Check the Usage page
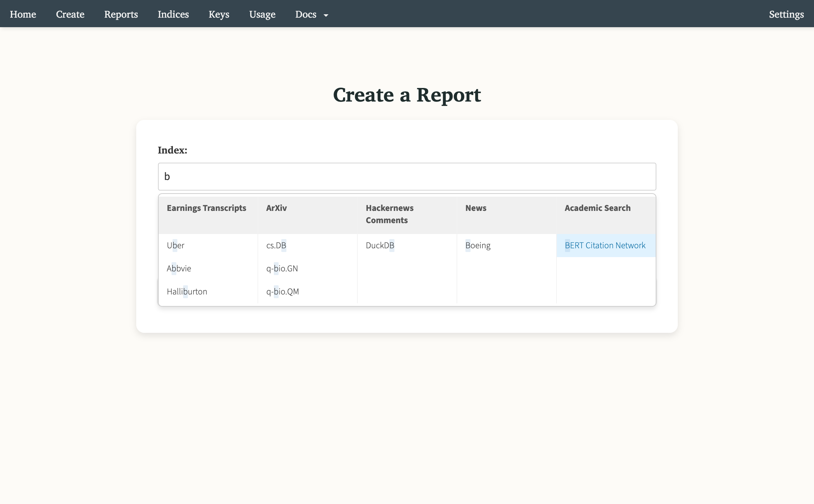The width and height of the screenshot is (814, 504). pos(262,14)
